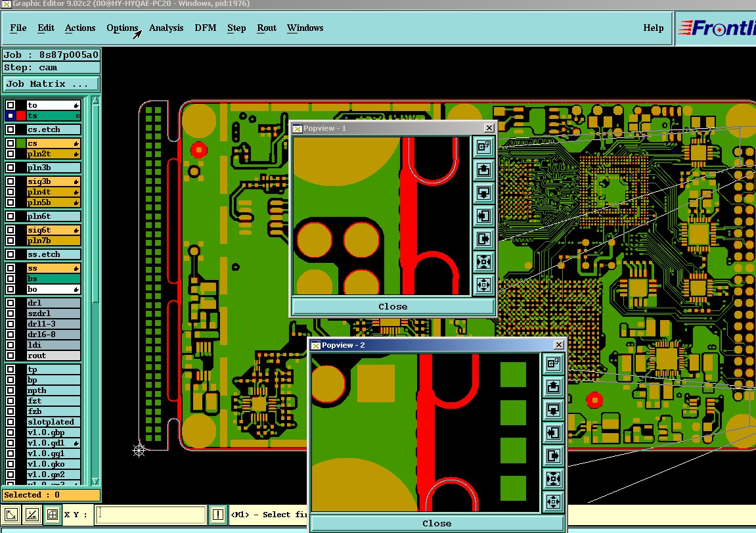The width and height of the screenshot is (756, 533).
Task: Open the File menu
Action: 18,28
